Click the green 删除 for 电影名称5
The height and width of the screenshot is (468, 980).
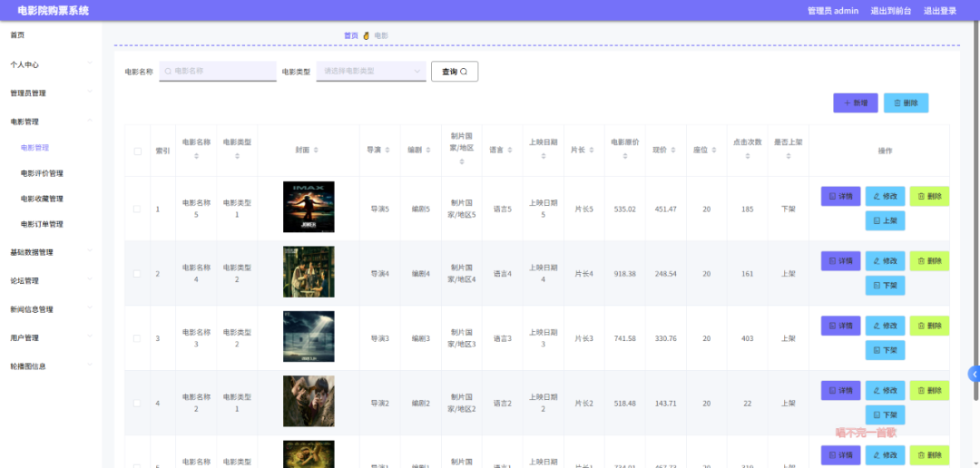coord(929,196)
